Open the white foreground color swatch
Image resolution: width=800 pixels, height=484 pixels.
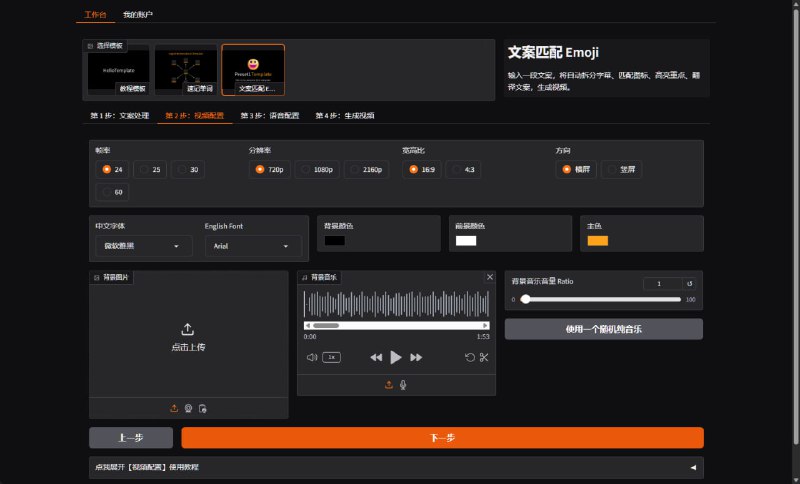pyautogui.click(x=466, y=241)
